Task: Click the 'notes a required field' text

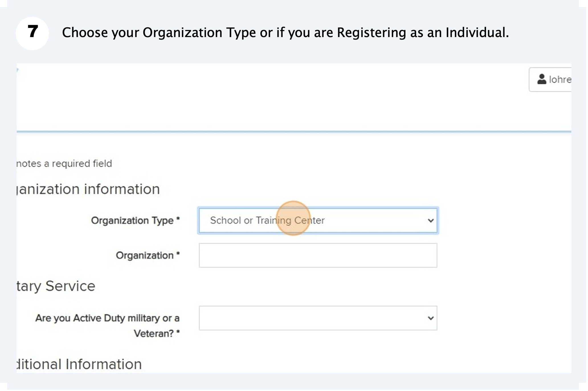Action: (64, 163)
